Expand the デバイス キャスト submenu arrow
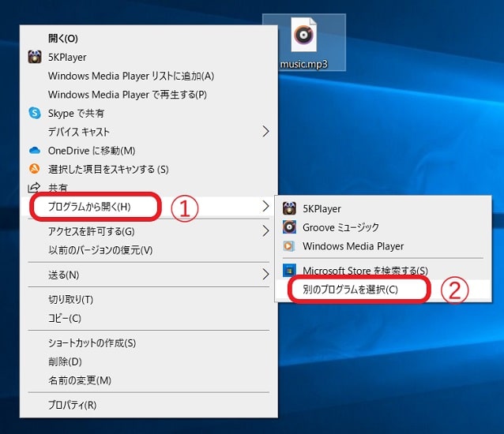Screen dimensions: 504x434 [265, 131]
